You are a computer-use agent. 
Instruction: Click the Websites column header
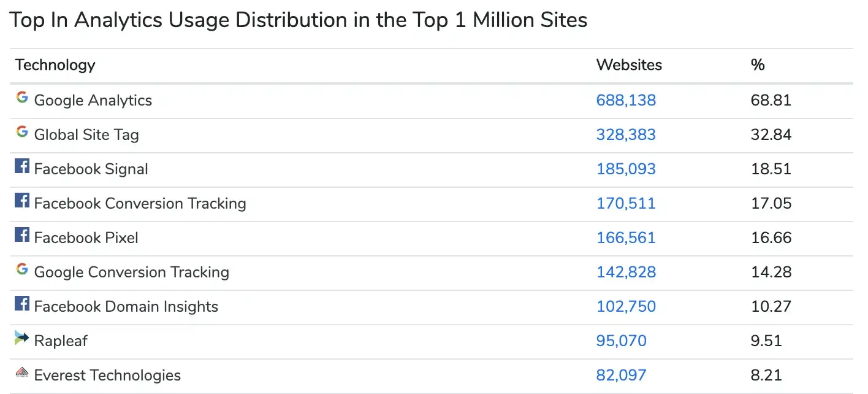[x=629, y=64]
